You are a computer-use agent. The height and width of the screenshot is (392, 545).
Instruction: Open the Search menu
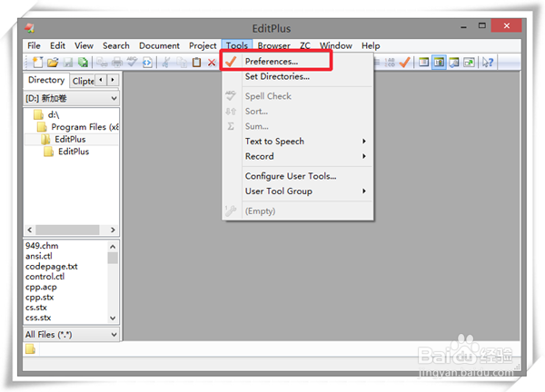tap(115, 46)
